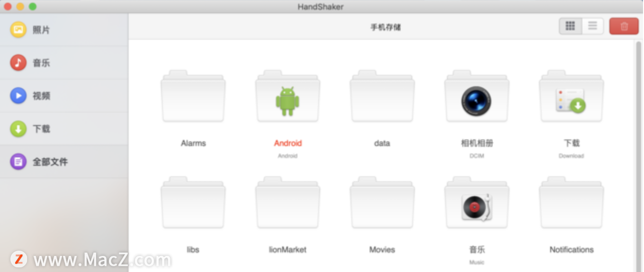Select the purple All Files (全部文件) icon
The image size is (644, 272).
(x=18, y=162)
